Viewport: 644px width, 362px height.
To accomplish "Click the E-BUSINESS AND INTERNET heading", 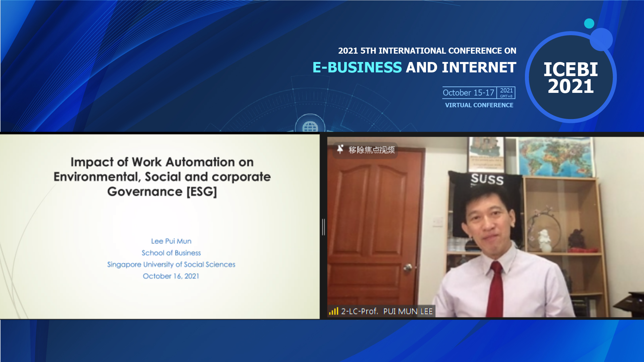I will point(414,67).
